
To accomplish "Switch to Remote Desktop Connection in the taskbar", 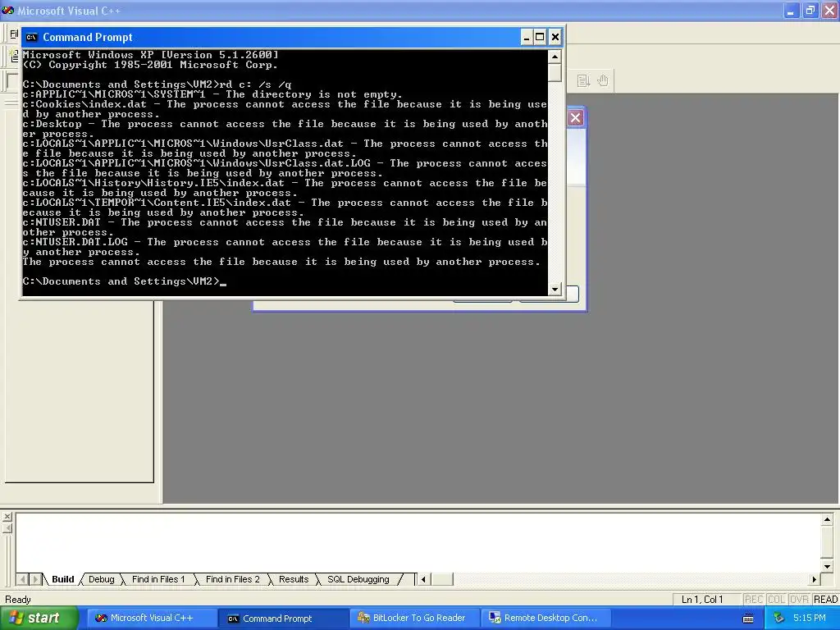I will tap(546, 618).
